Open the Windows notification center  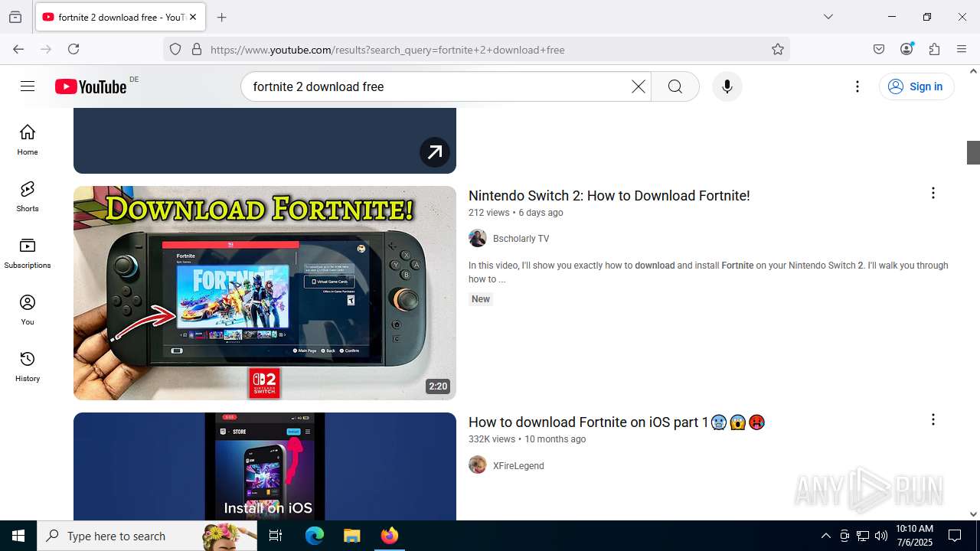pyautogui.click(x=955, y=536)
